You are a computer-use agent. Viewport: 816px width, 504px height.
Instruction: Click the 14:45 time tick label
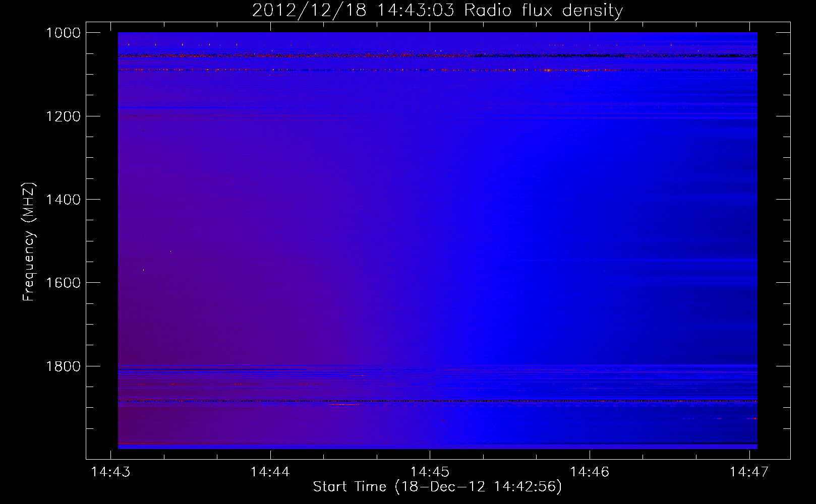coord(430,472)
